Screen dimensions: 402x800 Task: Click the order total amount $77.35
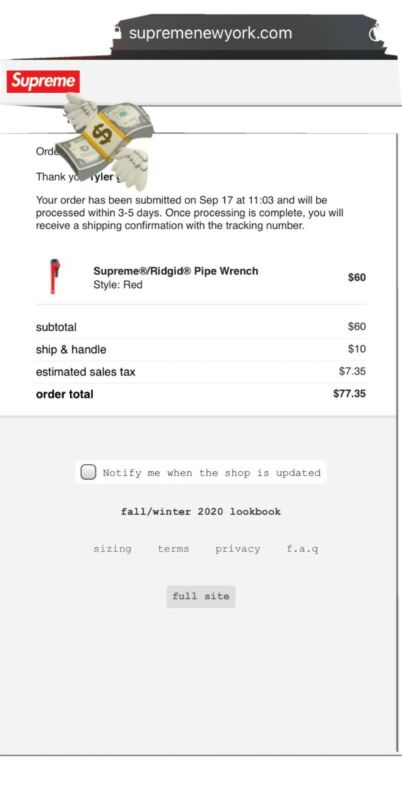[x=349, y=394]
